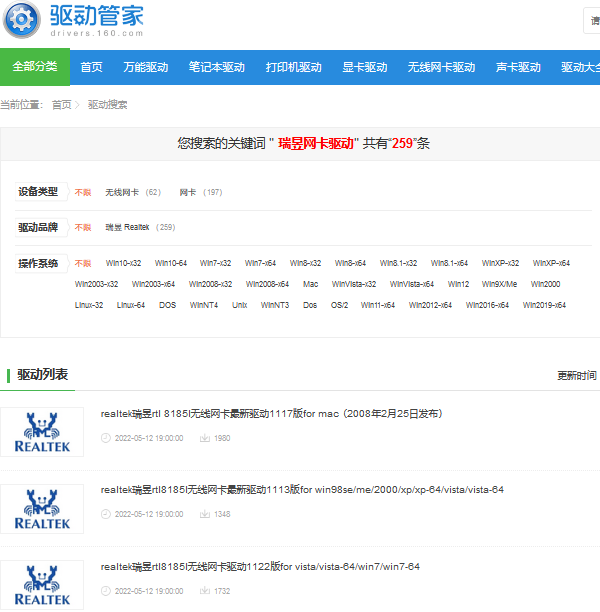Image resolution: width=600 pixels, height=612 pixels.
Task: Open 声卡驱动 navigation item
Action: 518,67
